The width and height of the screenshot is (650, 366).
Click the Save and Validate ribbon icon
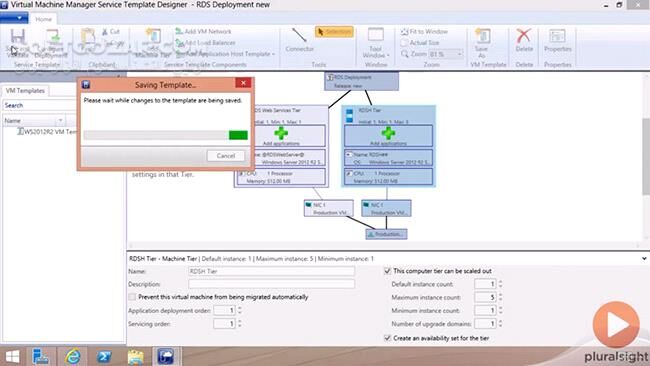[x=17, y=37]
